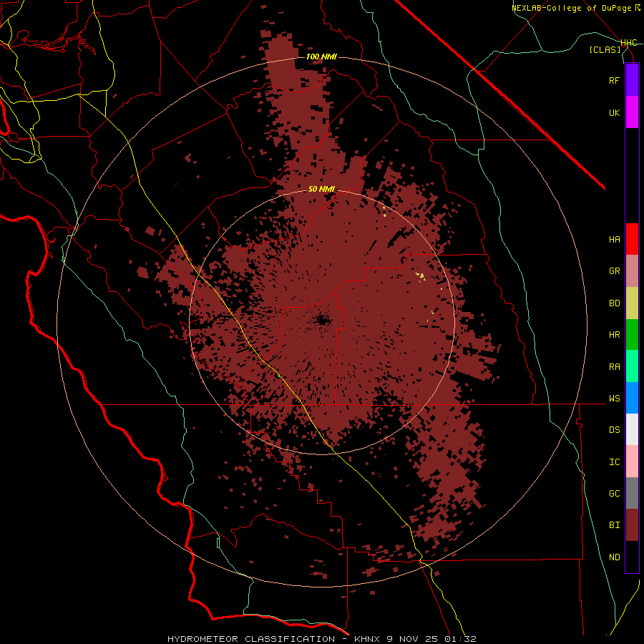Click the ND legend label

[614, 557]
